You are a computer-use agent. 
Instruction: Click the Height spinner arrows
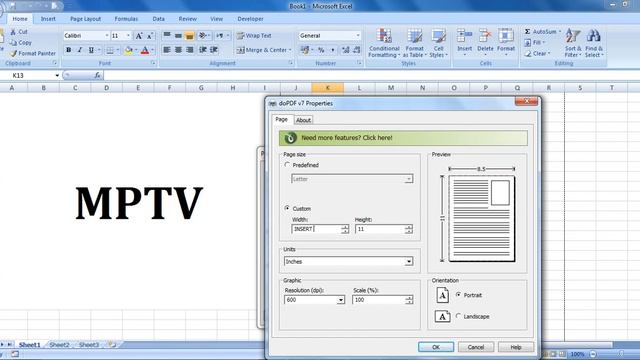409,229
